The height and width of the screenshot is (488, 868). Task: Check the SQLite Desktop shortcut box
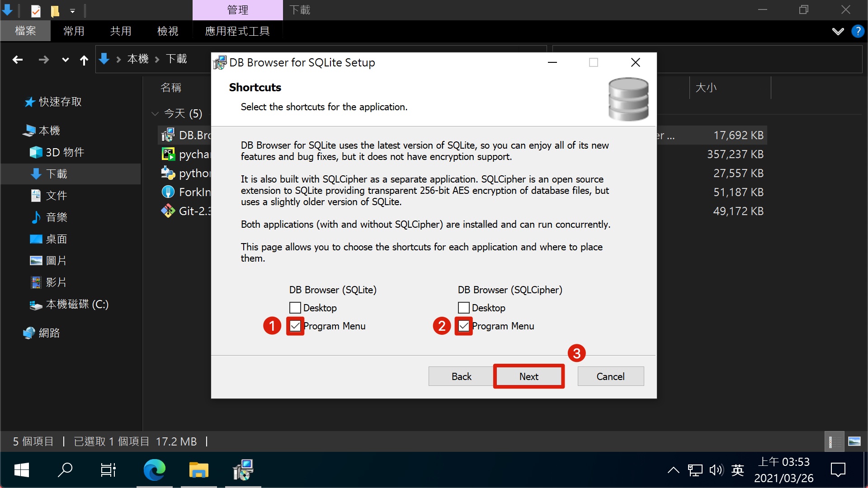tap(295, 308)
